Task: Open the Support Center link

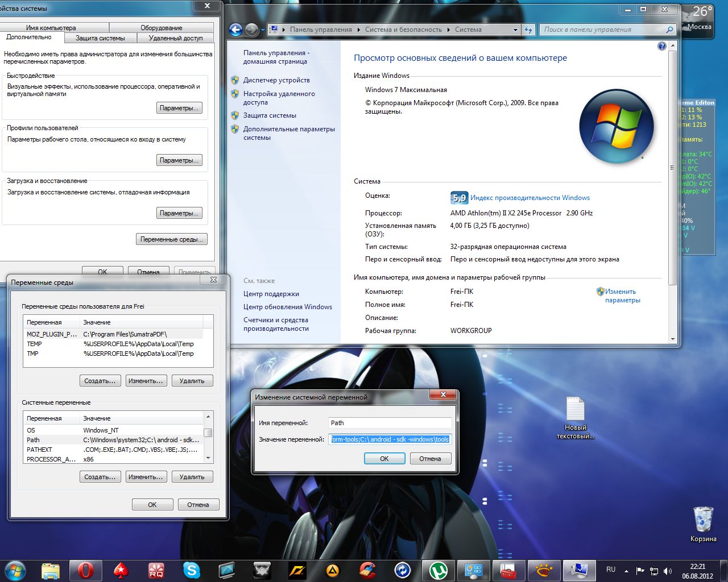Action: [x=271, y=294]
